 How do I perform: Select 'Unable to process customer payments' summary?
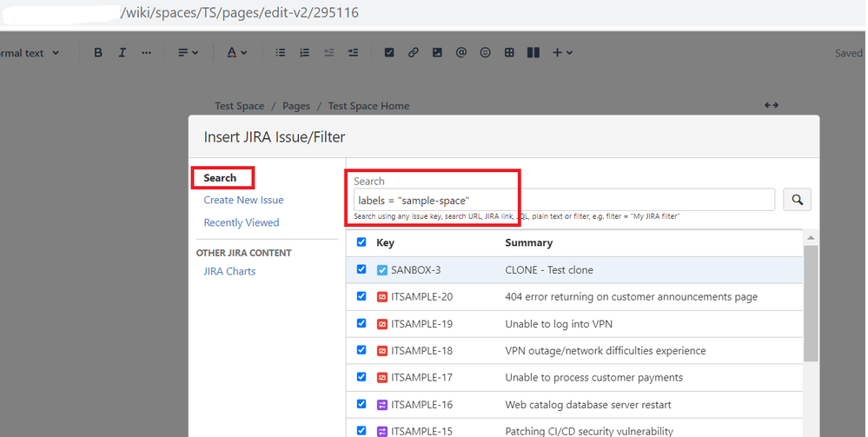594,378
